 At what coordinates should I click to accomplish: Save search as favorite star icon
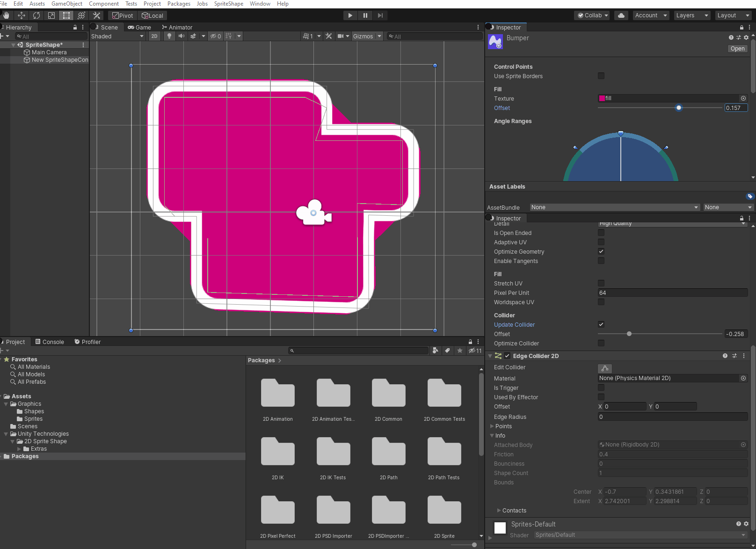(460, 351)
